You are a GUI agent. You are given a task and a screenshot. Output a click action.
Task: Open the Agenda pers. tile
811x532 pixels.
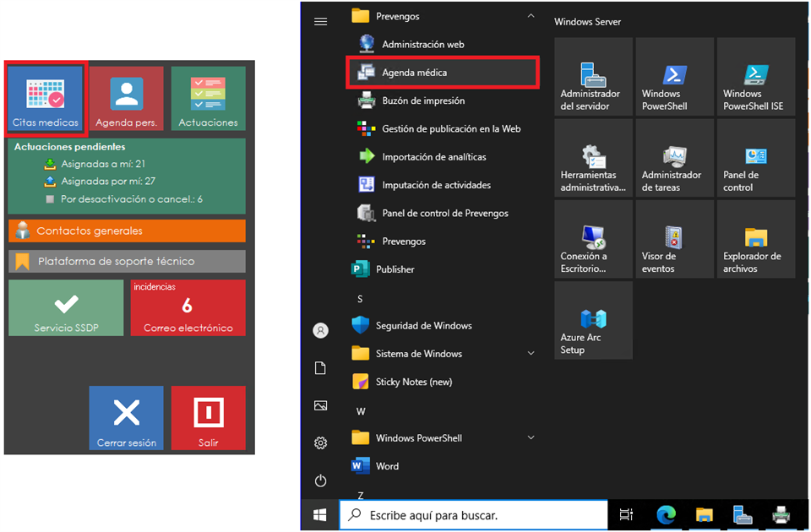126,99
